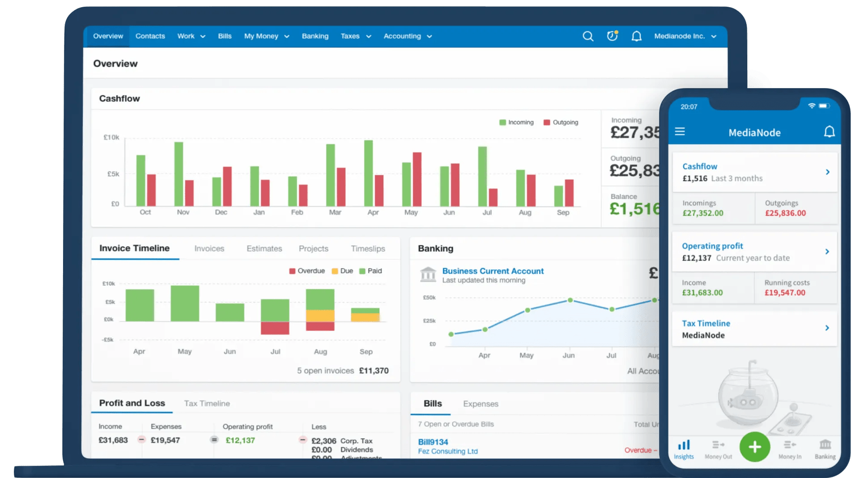Open the Medianode Inc. account dropdown
The width and height of the screenshot is (868, 478).
[x=685, y=36]
